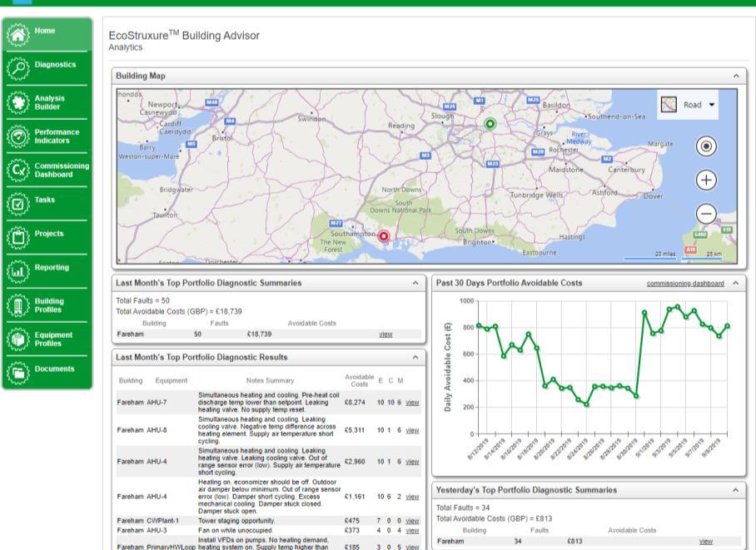
Task: Click the Notes Summary column header
Action: pyautogui.click(x=270, y=380)
